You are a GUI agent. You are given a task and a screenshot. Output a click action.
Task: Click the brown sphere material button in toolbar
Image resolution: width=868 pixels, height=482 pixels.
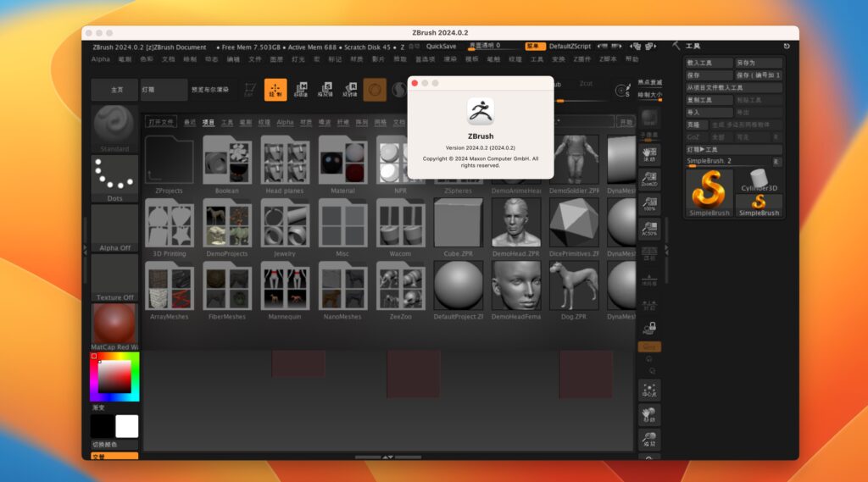tap(375, 90)
